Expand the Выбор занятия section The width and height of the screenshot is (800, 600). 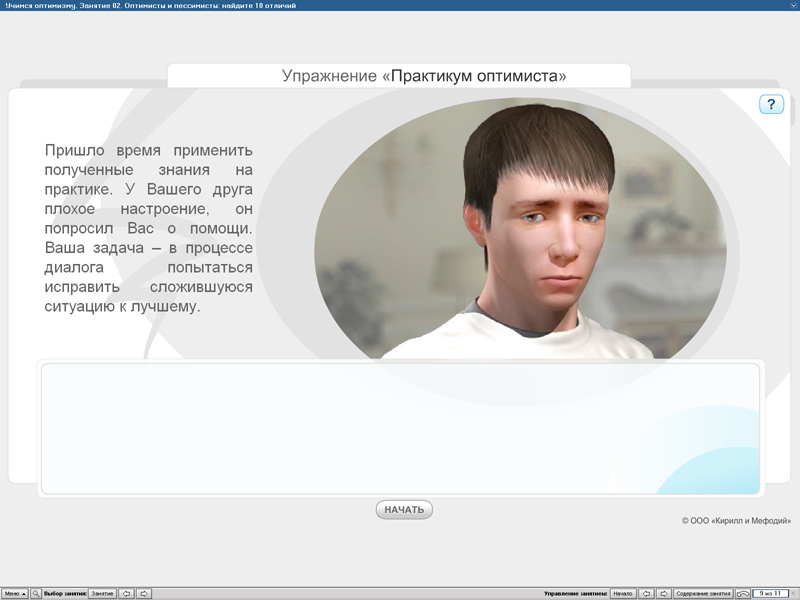pos(65,592)
